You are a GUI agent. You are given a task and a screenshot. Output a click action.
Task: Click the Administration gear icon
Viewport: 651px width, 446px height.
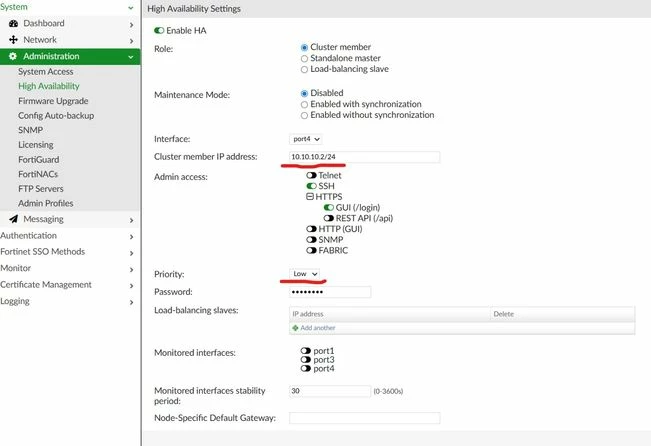13,56
